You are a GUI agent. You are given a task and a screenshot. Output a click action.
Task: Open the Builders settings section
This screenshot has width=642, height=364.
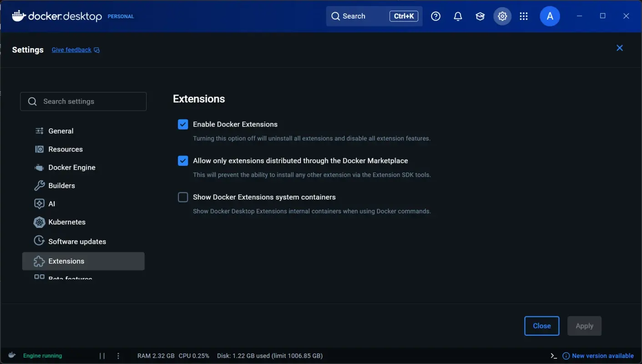[x=61, y=185]
